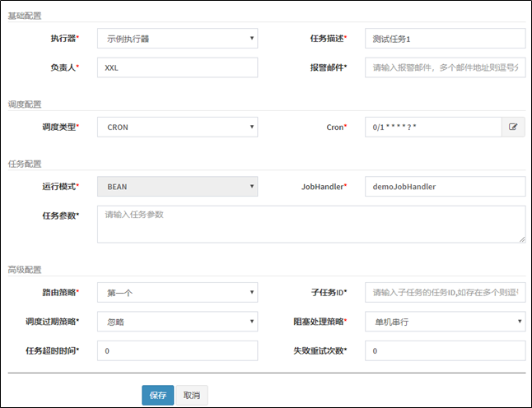
Task: Open the 调度过期策略 dropdown
Action: [x=177, y=322]
